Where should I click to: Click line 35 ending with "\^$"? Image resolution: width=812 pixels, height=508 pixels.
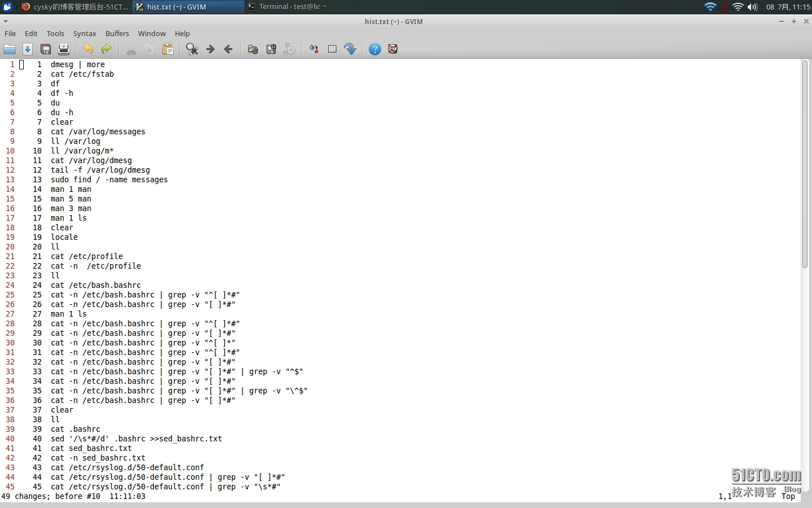pos(179,391)
